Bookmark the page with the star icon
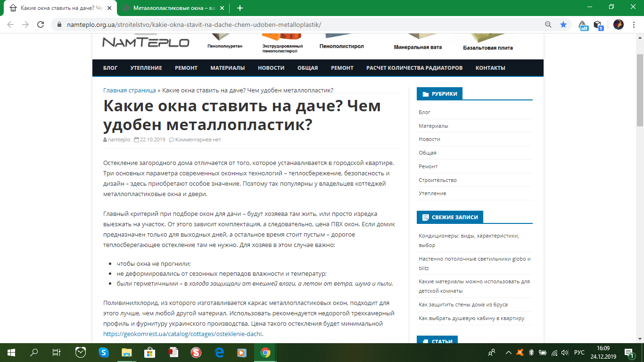 click(x=563, y=25)
